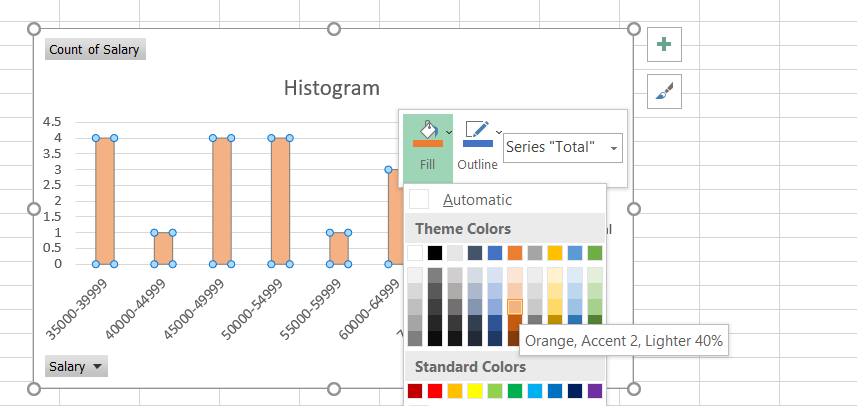857x406 pixels.
Task: Select the Histogram chart title
Action: (331, 88)
